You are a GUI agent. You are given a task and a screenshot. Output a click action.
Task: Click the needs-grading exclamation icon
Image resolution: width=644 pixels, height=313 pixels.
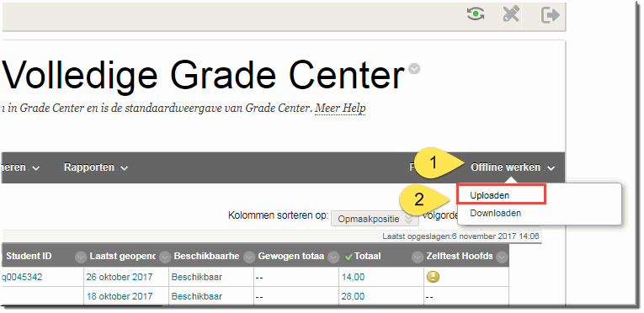click(x=434, y=277)
